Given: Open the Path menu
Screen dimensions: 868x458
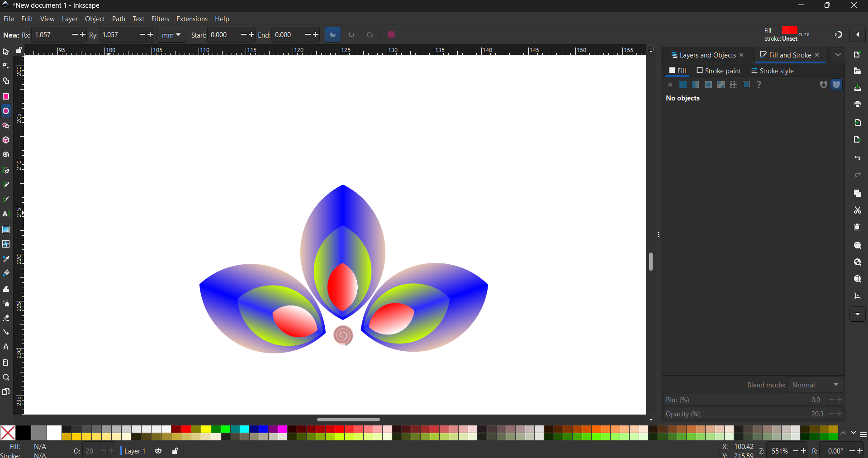Looking at the screenshot, I should pyautogui.click(x=119, y=19).
